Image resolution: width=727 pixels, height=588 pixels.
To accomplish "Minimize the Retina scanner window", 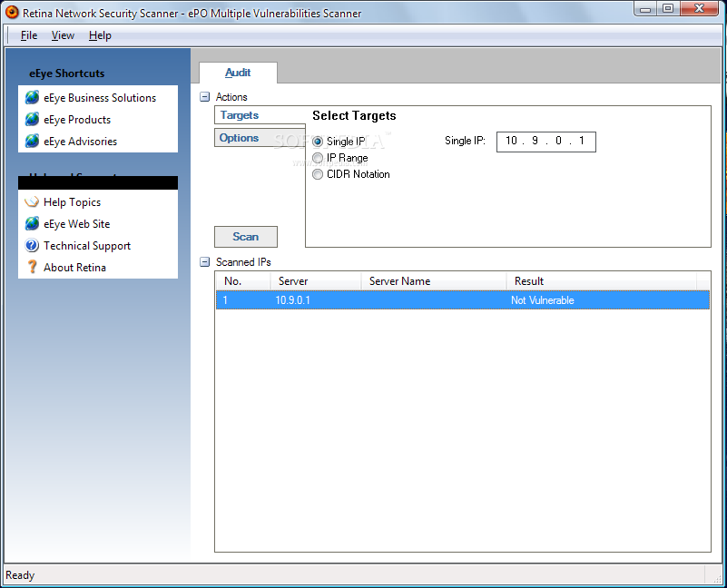I will click(x=645, y=9).
